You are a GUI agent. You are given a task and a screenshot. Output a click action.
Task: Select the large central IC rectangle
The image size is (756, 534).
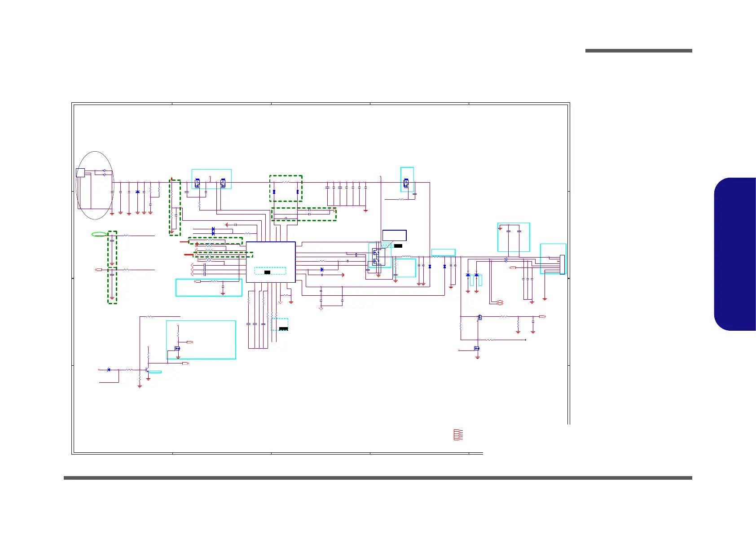click(x=271, y=262)
